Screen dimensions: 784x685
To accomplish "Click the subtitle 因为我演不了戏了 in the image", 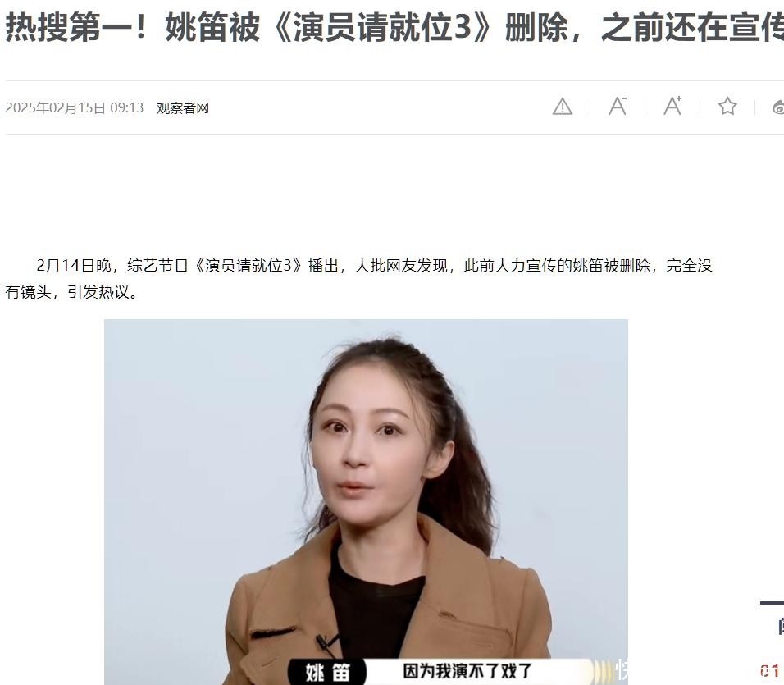I will pos(467,670).
